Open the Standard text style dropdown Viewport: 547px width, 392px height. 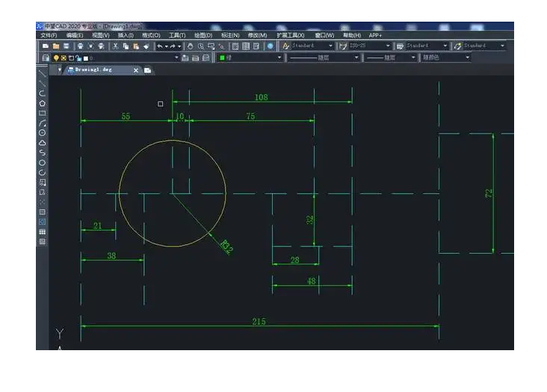[331, 46]
